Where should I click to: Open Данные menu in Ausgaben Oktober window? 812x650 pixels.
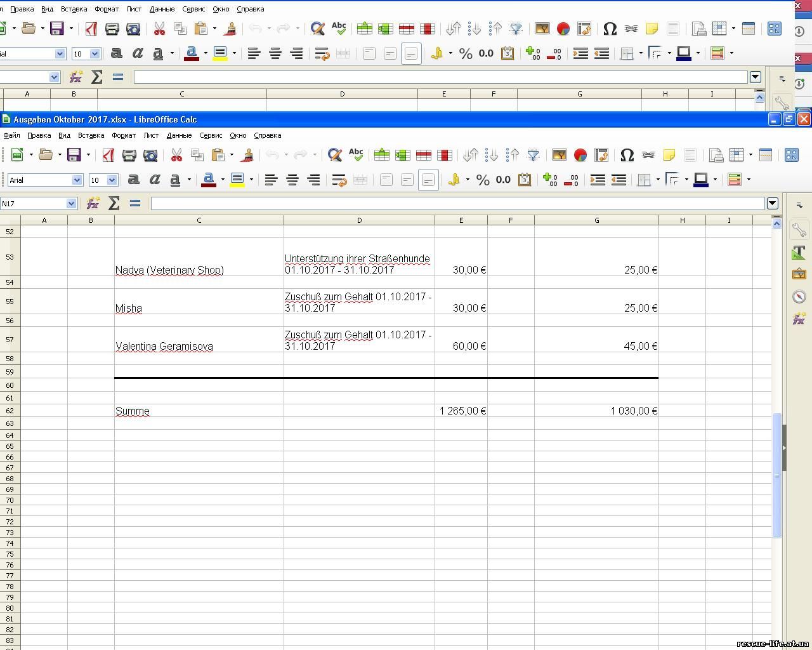[179, 135]
